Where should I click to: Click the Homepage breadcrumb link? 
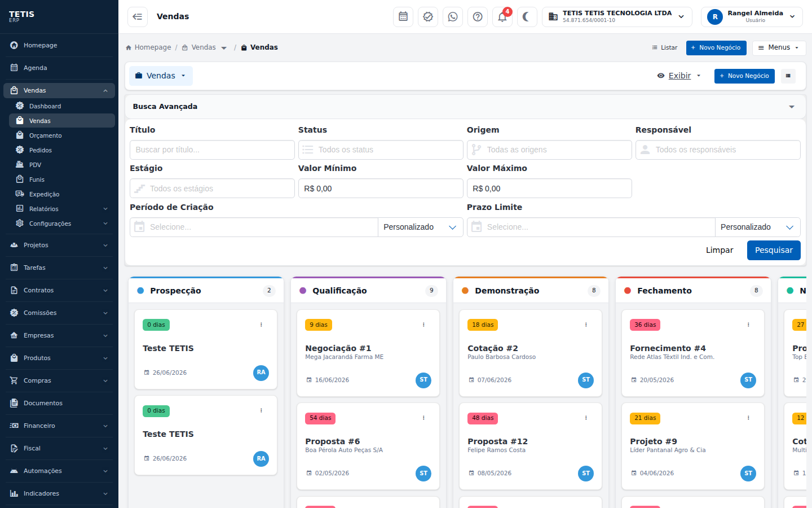(148, 47)
